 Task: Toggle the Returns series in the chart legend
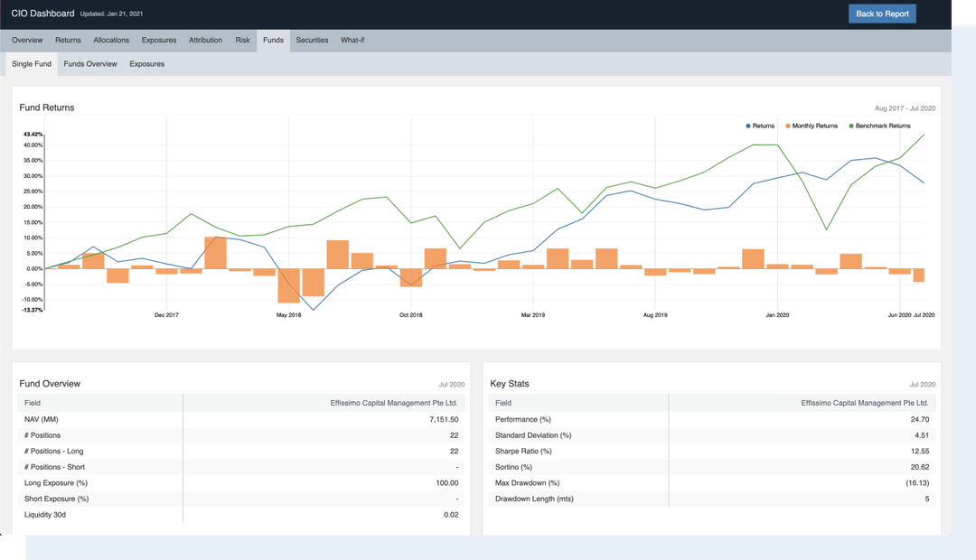click(764, 126)
